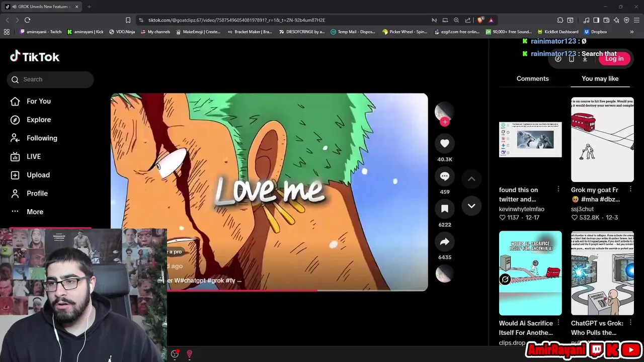Switch to the Comments tab

[532, 78]
